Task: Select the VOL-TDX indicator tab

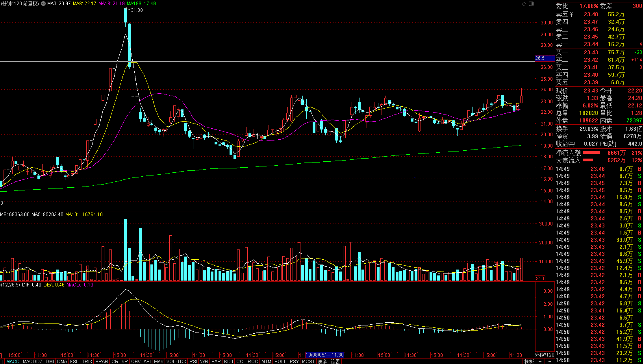Action: click(176, 361)
